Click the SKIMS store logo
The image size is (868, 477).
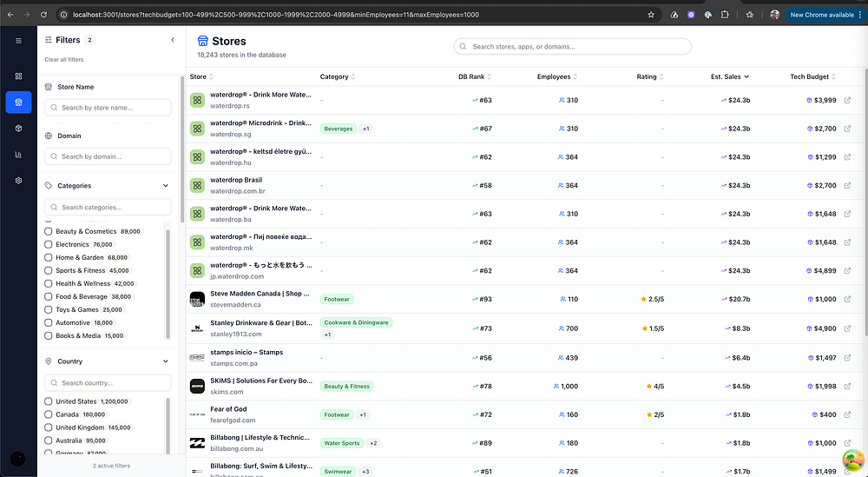coord(197,386)
